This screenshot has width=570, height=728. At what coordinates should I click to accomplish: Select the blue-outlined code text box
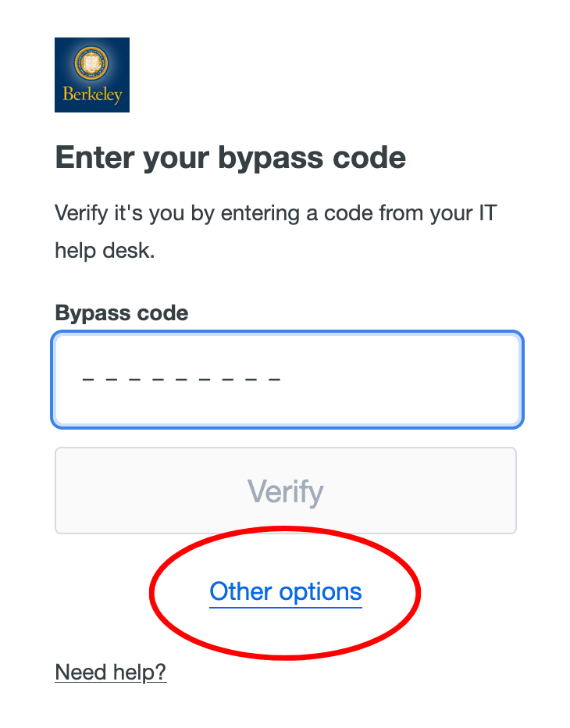point(287,380)
